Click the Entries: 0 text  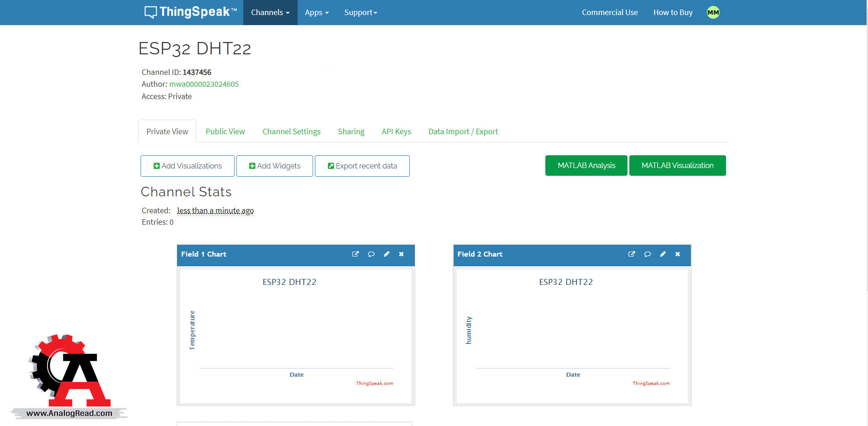[x=157, y=222]
